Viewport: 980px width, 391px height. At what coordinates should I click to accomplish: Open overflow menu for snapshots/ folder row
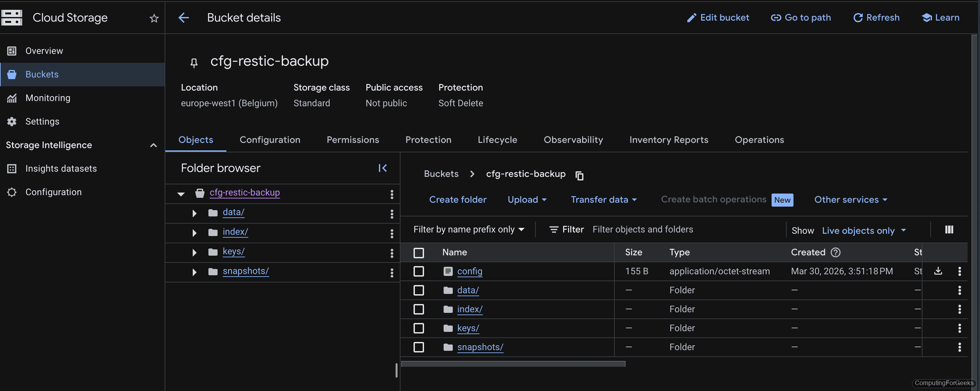click(960, 347)
